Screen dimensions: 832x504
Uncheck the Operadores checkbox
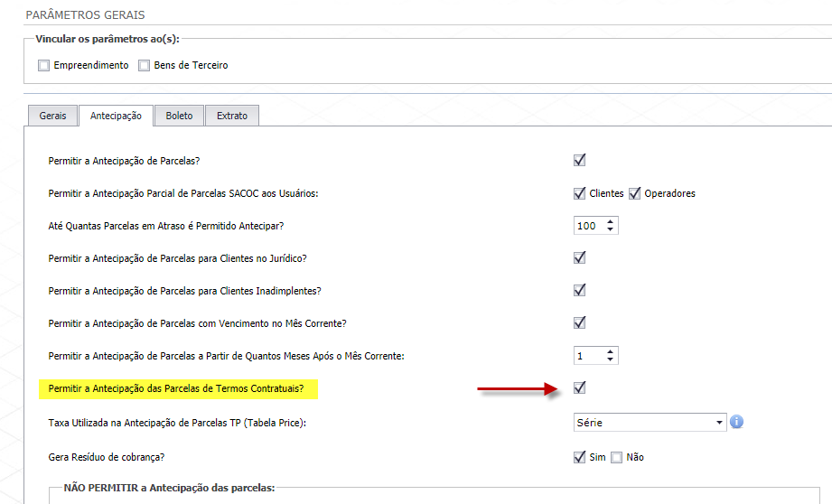coord(634,193)
